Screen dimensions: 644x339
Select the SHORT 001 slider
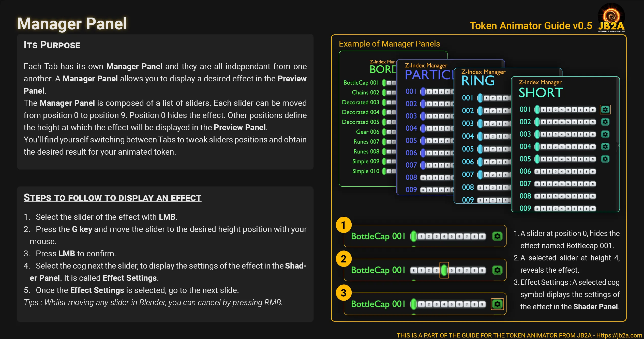coord(565,110)
